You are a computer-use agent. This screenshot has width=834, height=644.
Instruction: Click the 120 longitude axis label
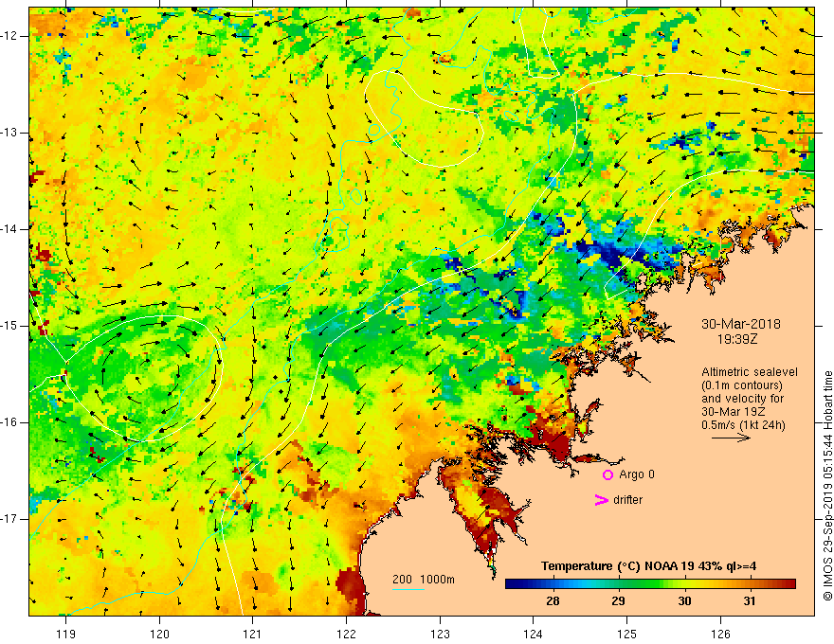[x=159, y=634]
